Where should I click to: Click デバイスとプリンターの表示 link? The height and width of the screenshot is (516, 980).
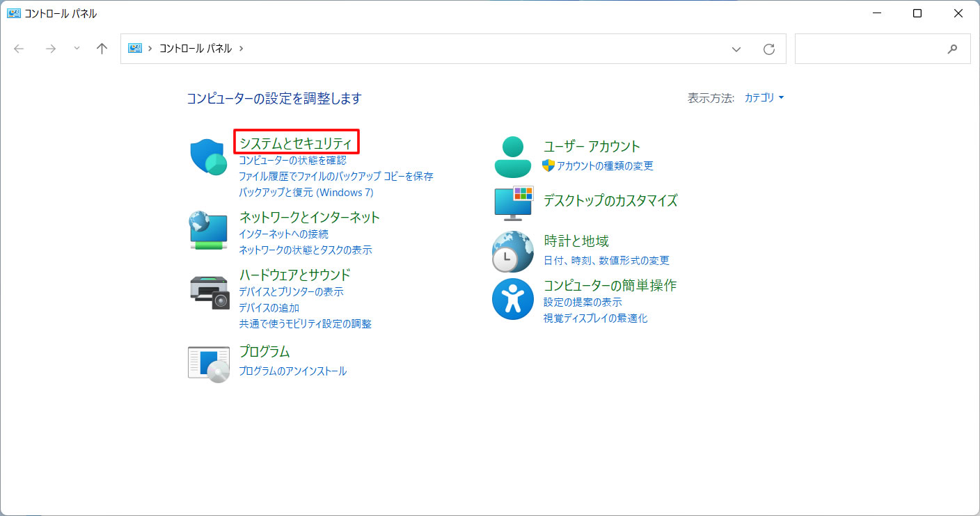[291, 292]
